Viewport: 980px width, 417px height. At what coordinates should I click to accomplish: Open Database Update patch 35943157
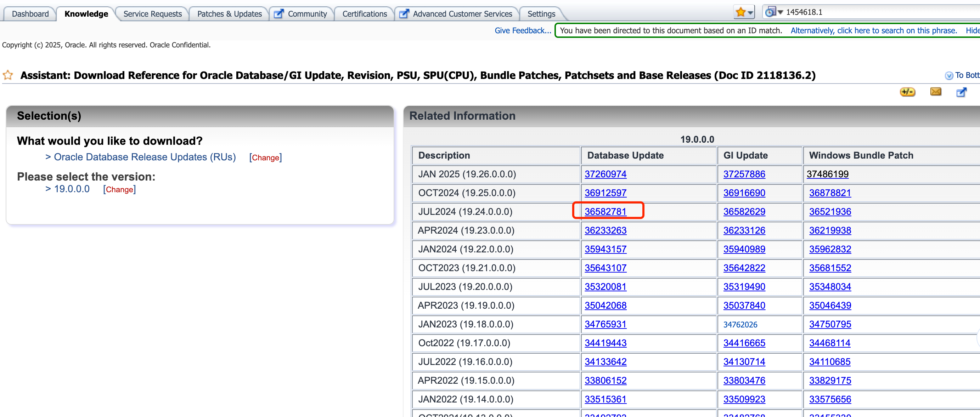[x=605, y=249]
